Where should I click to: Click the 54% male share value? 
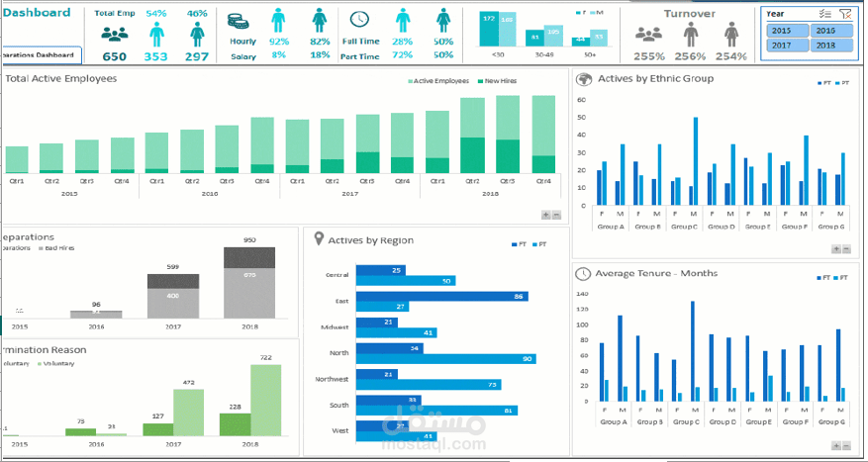(156, 13)
